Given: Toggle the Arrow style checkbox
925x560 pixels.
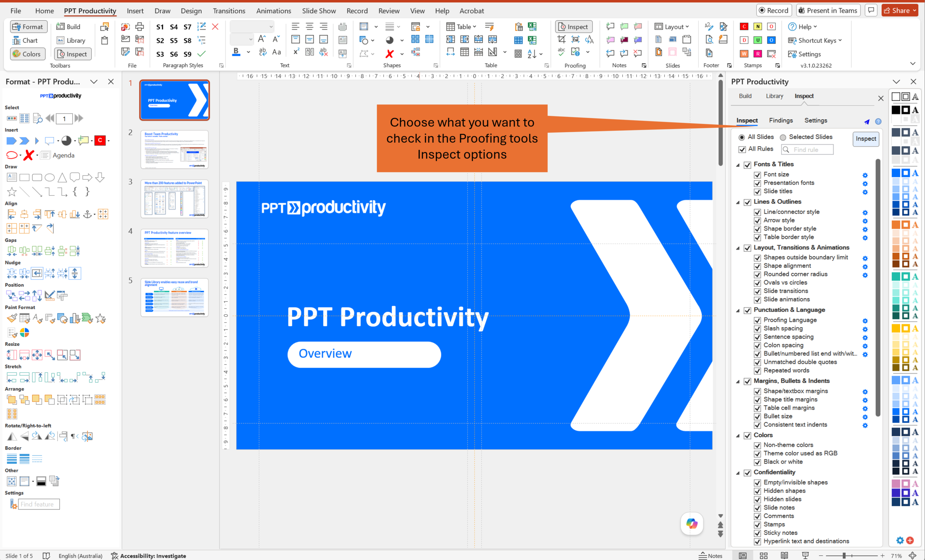Looking at the screenshot, I should point(757,221).
